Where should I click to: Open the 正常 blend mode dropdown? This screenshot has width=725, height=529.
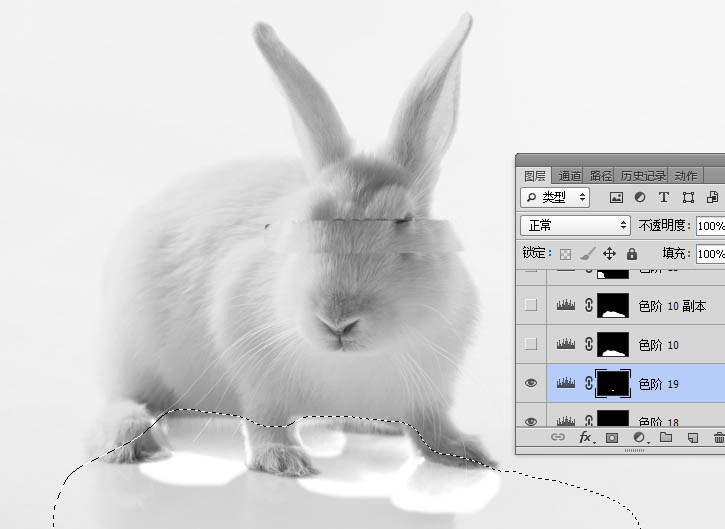pyautogui.click(x=575, y=225)
